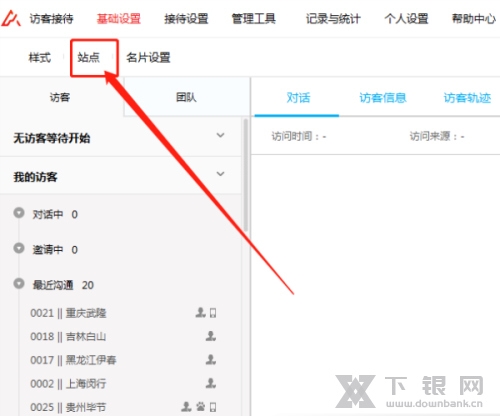Switch to the 对话 tab
Screen dimensions: 500x416
[x=298, y=98]
